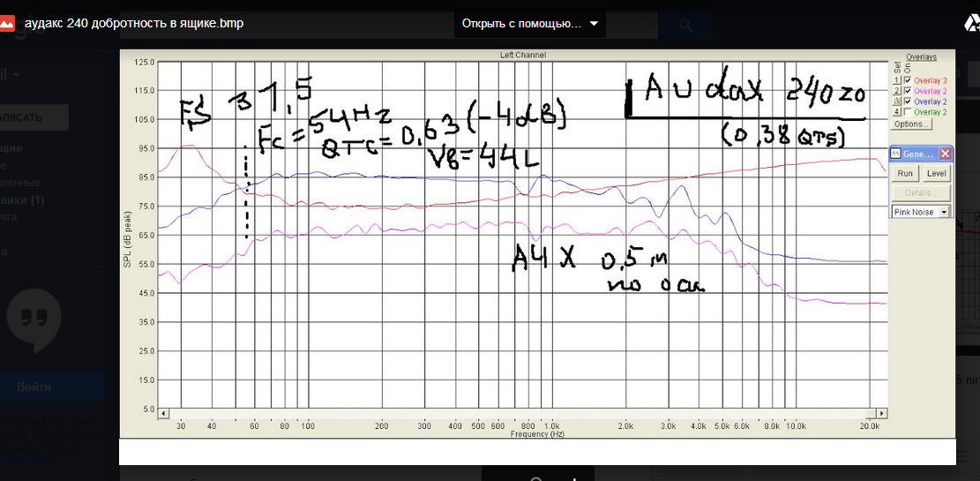Click the Overlays heading text
Image resolution: width=980 pixels, height=481 pixels.
point(921,56)
